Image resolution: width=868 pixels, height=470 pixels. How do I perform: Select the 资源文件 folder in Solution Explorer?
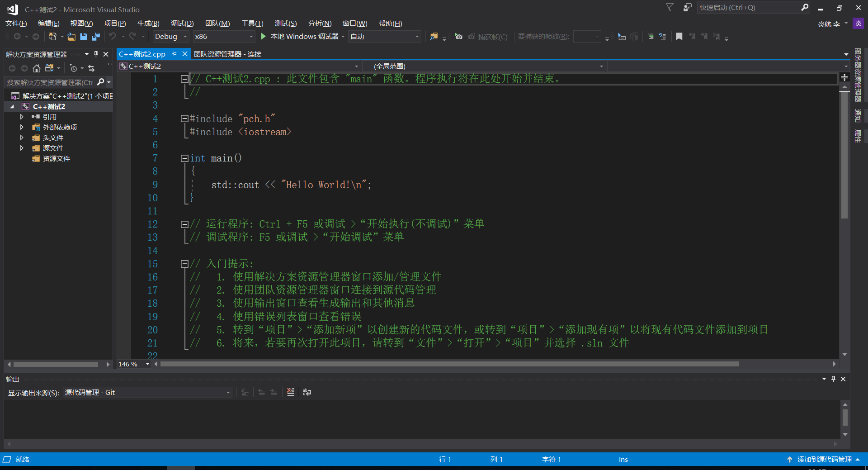[x=56, y=158]
